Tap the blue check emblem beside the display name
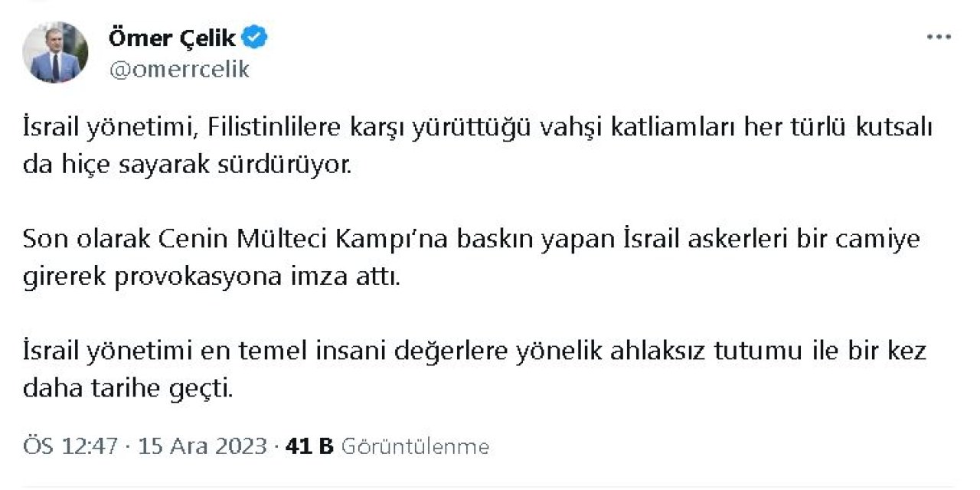The width and height of the screenshot is (980, 490). pyautogui.click(x=253, y=37)
